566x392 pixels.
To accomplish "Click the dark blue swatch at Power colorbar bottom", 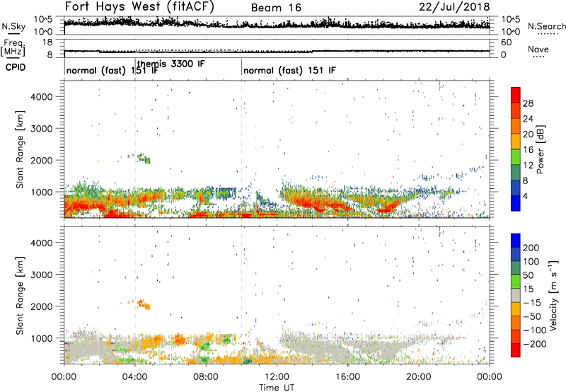I will pyautogui.click(x=516, y=203).
